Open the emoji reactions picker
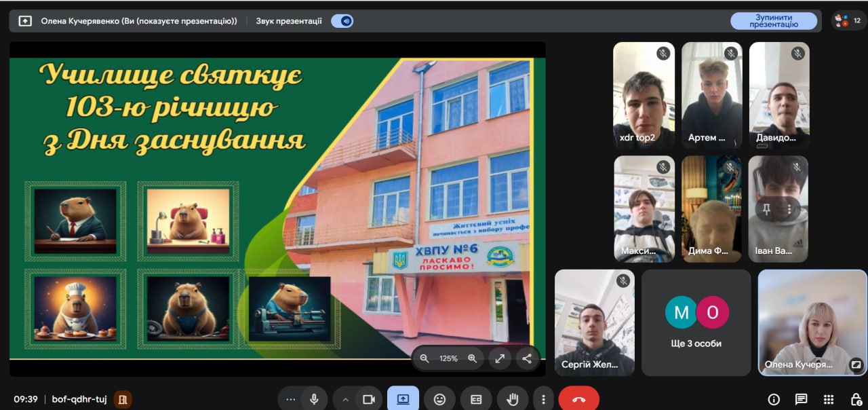The width and height of the screenshot is (868, 410). click(439, 399)
